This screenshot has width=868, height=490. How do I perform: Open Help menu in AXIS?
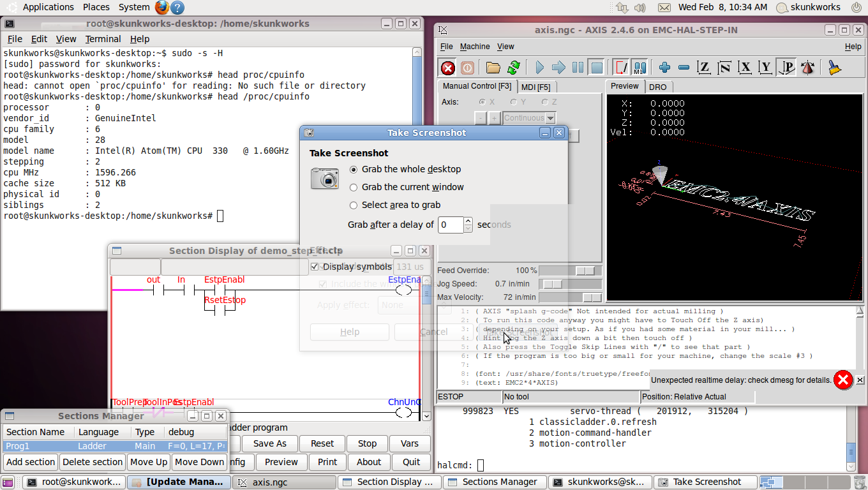[853, 47]
